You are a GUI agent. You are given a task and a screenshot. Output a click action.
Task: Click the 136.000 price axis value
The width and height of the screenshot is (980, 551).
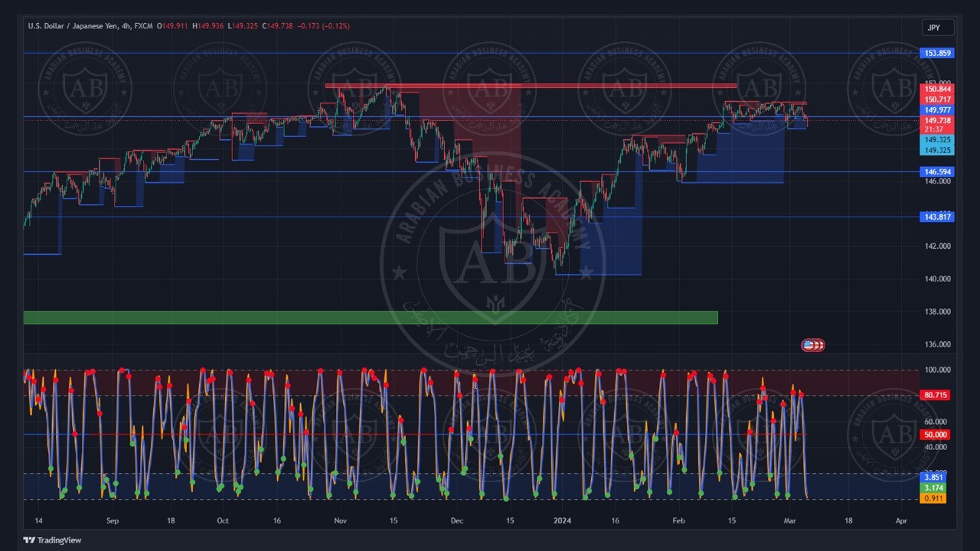coord(937,344)
